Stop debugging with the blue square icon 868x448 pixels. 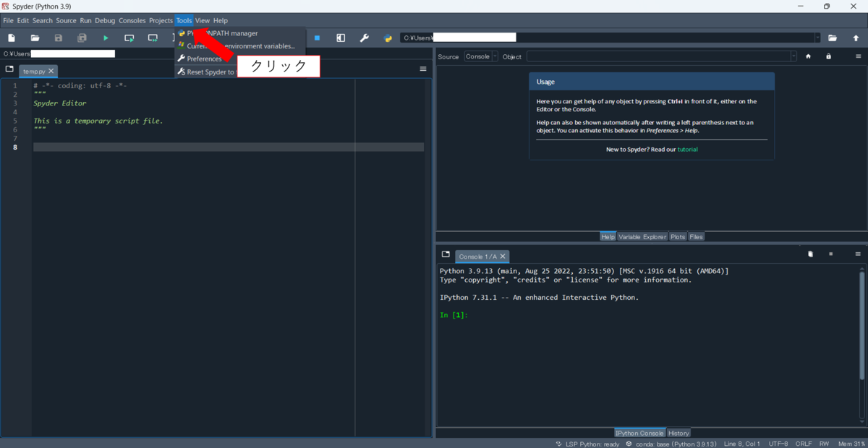click(317, 38)
